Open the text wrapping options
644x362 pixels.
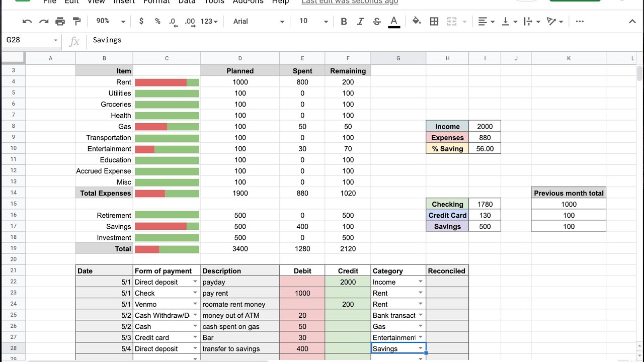tap(531, 21)
